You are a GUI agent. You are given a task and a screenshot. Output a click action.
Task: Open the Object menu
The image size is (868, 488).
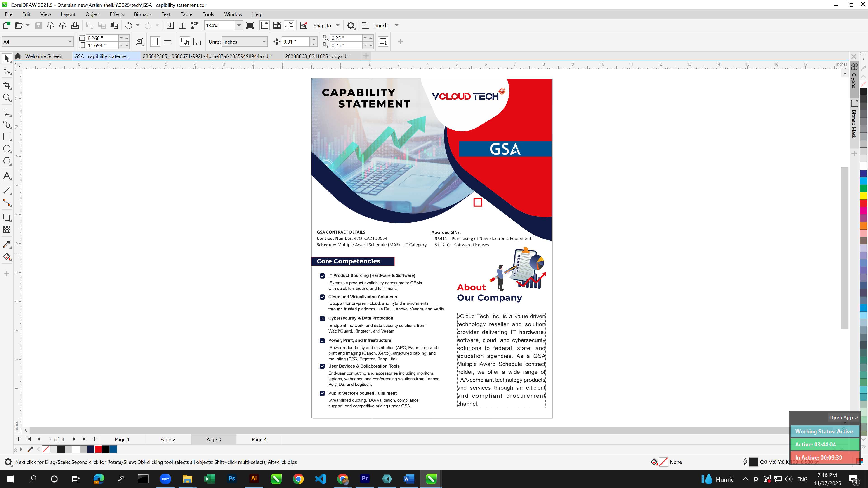coord(92,14)
